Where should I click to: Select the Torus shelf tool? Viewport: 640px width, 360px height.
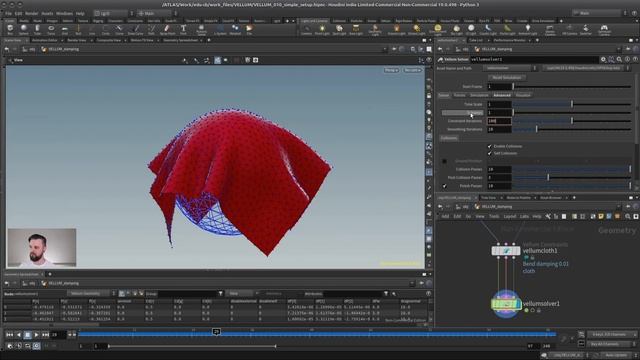[x=51, y=29]
